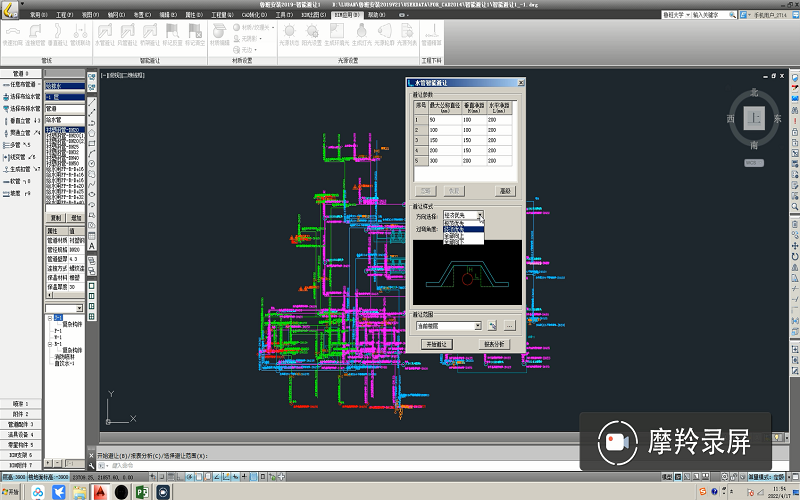Click the application logo button

(x=9, y=9)
